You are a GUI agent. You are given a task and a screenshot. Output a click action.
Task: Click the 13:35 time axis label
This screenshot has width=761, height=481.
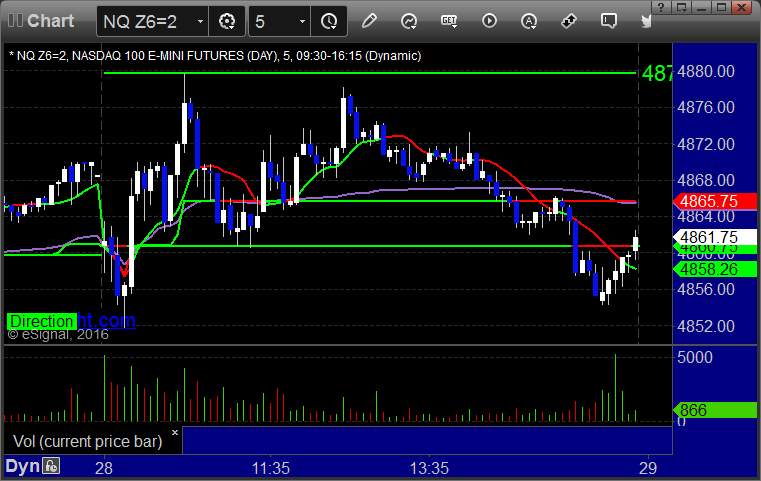[430, 468]
